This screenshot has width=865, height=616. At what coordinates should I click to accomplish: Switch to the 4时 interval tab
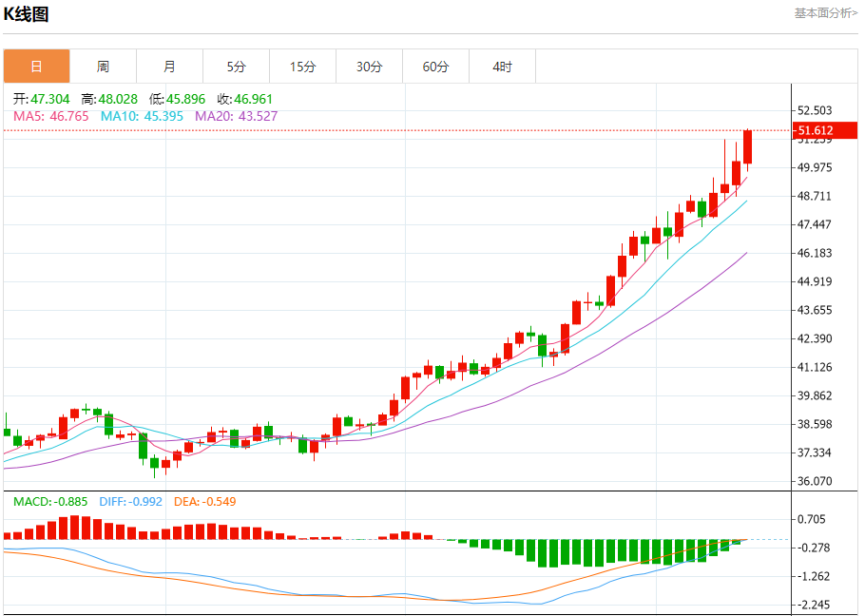(502, 67)
